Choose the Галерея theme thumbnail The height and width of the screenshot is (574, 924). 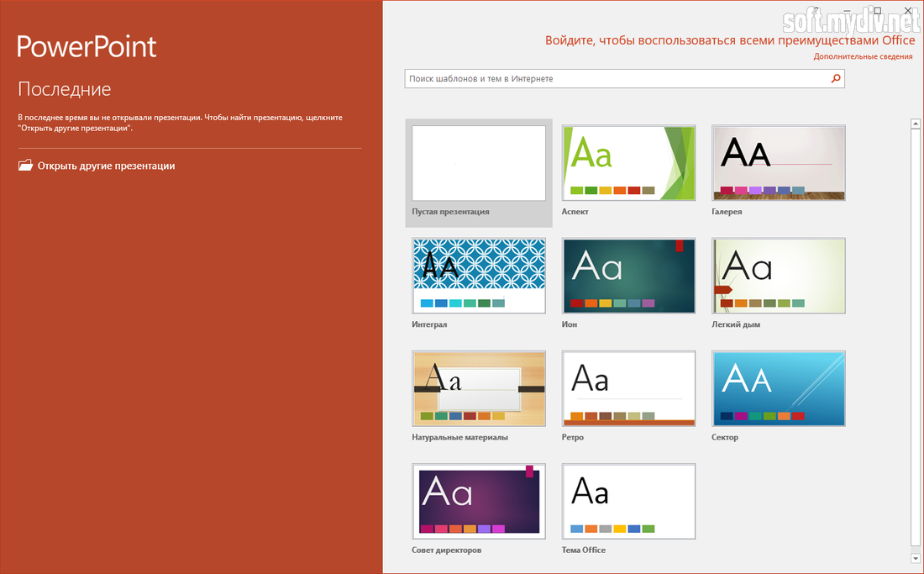pyautogui.click(x=779, y=163)
